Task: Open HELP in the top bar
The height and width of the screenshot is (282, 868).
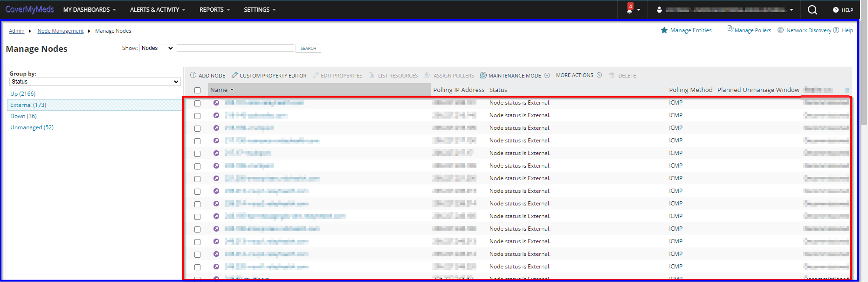Action: click(x=843, y=10)
